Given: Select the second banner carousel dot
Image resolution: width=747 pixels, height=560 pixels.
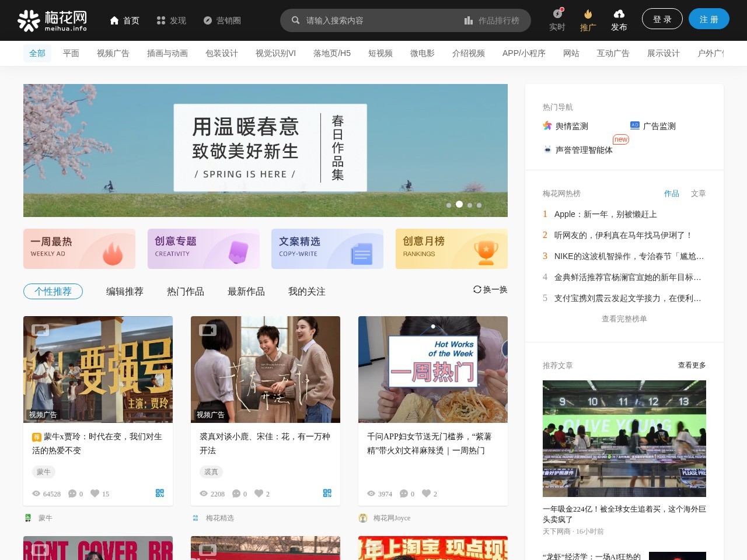Looking at the screenshot, I should (459, 204).
